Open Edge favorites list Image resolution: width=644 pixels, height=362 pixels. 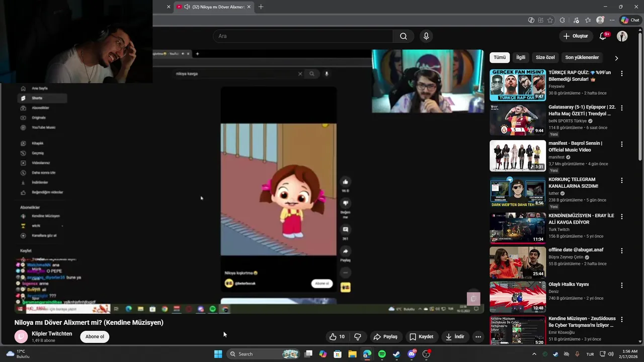coord(588,20)
